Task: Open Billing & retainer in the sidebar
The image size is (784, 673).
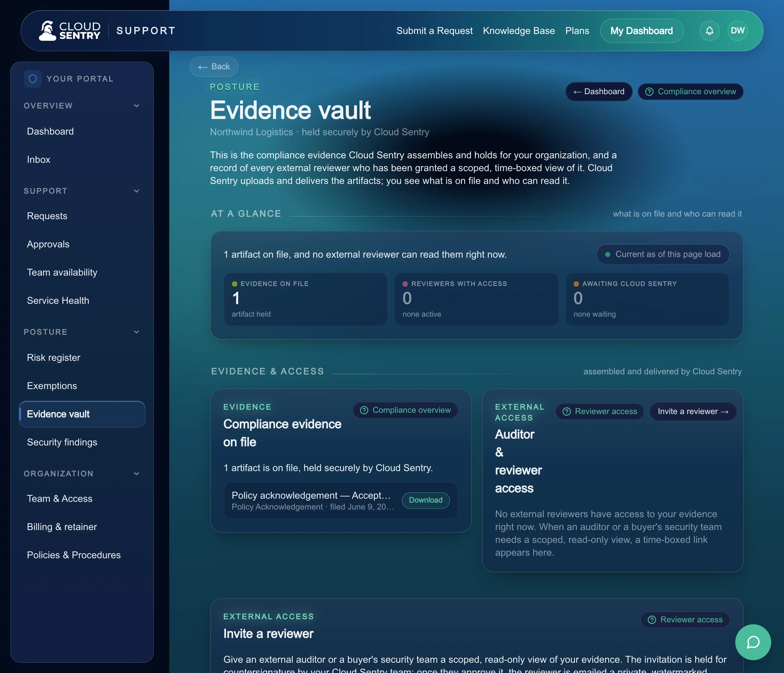Action: coord(82,527)
